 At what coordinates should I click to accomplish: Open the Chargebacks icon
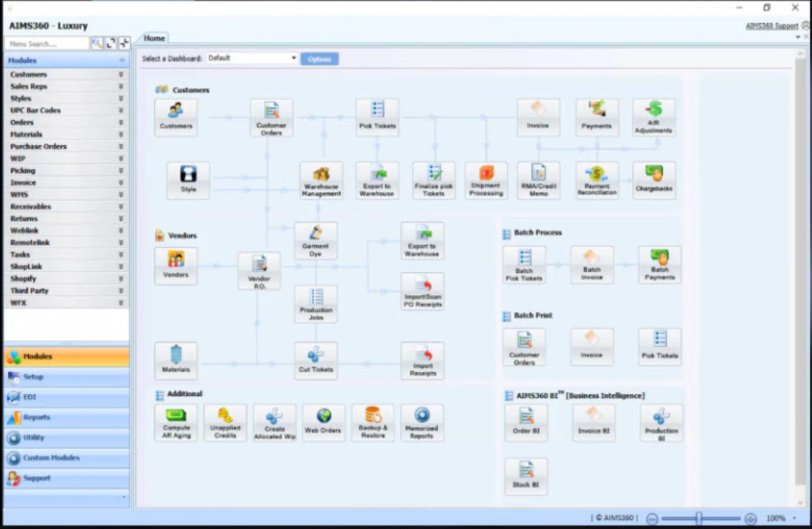pyautogui.click(x=654, y=180)
